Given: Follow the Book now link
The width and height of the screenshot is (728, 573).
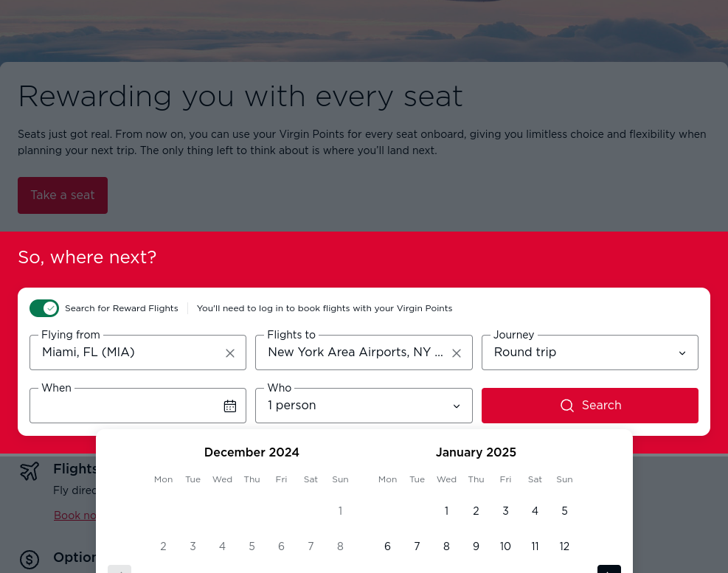Looking at the screenshot, I should coord(75,515).
